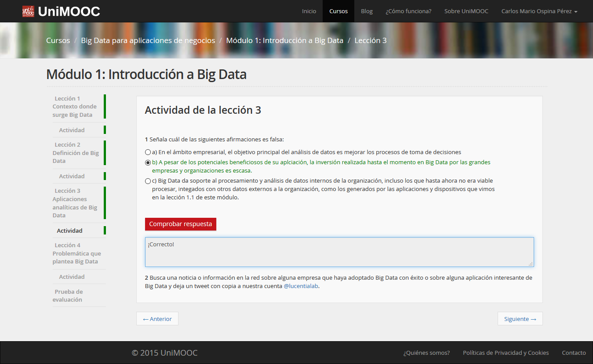Open the Inicio page
This screenshot has height=364, width=593.
pyautogui.click(x=309, y=11)
